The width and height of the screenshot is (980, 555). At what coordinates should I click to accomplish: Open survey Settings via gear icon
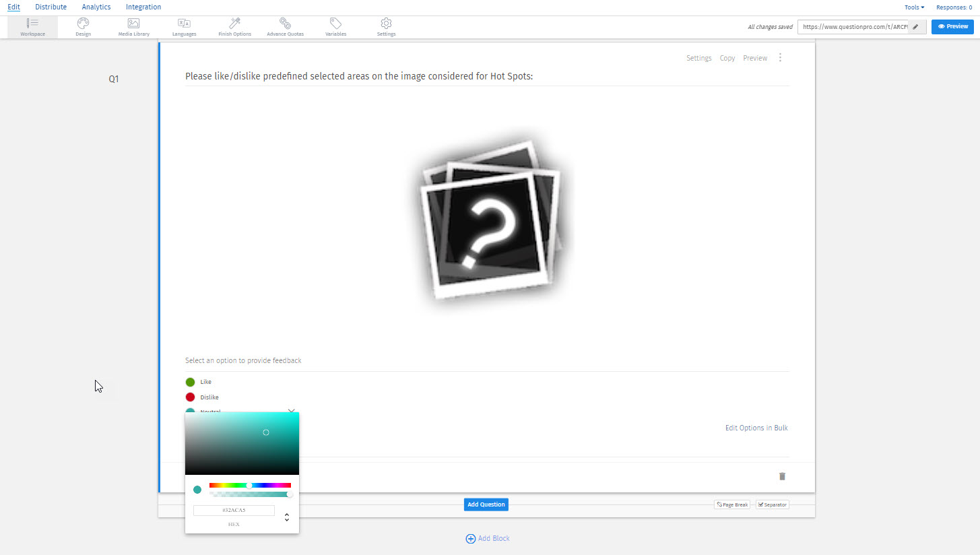(x=386, y=27)
